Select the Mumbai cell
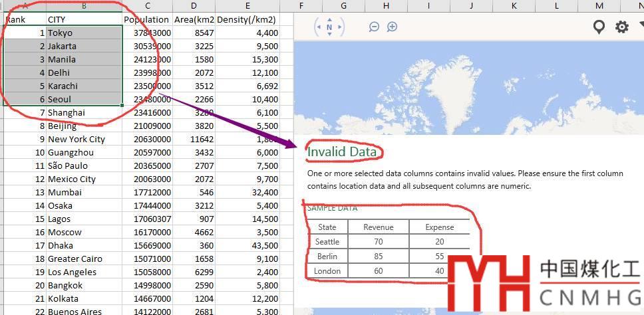 [x=84, y=192]
